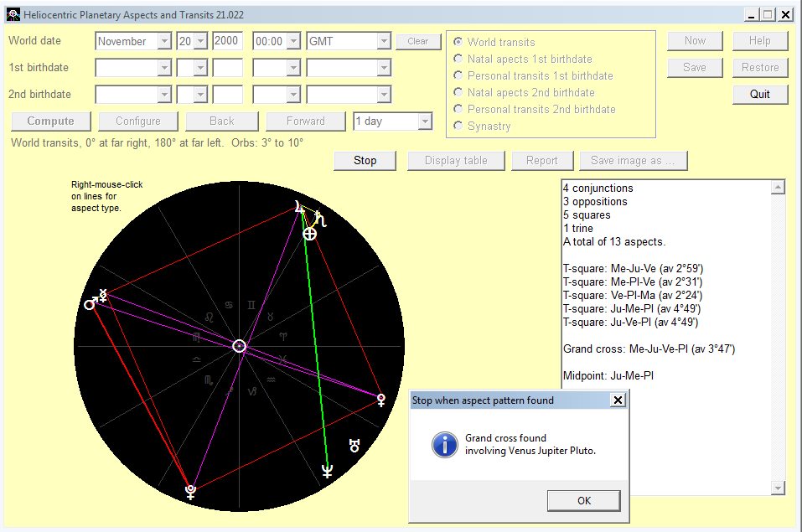This screenshot has height=532, width=802.
Task: Click the Neptune symbol on the chart
Action: pos(328,471)
